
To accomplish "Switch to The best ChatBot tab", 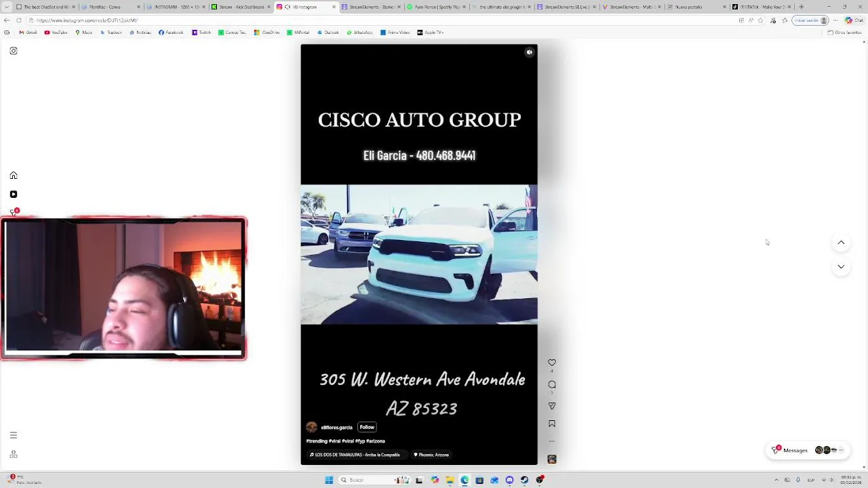I will point(45,7).
